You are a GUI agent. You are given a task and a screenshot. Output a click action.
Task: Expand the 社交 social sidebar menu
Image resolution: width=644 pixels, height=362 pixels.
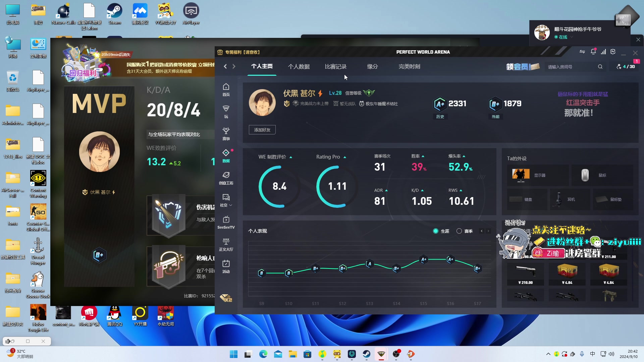click(x=226, y=200)
